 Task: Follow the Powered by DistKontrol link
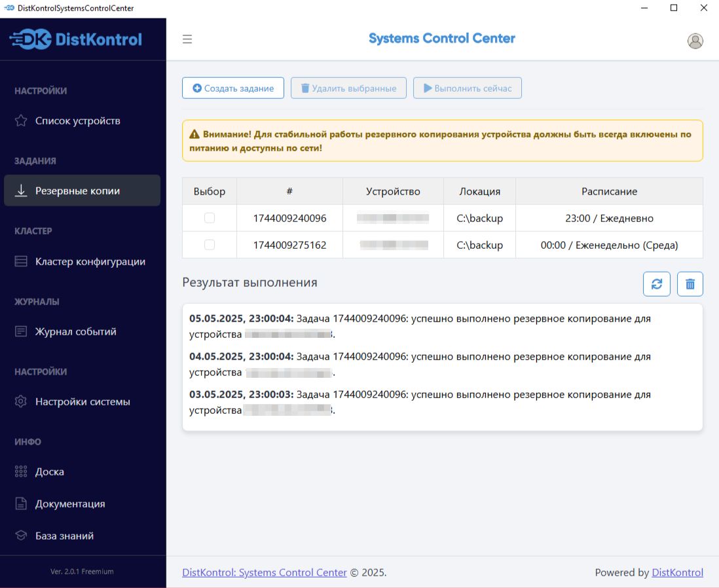click(x=677, y=573)
